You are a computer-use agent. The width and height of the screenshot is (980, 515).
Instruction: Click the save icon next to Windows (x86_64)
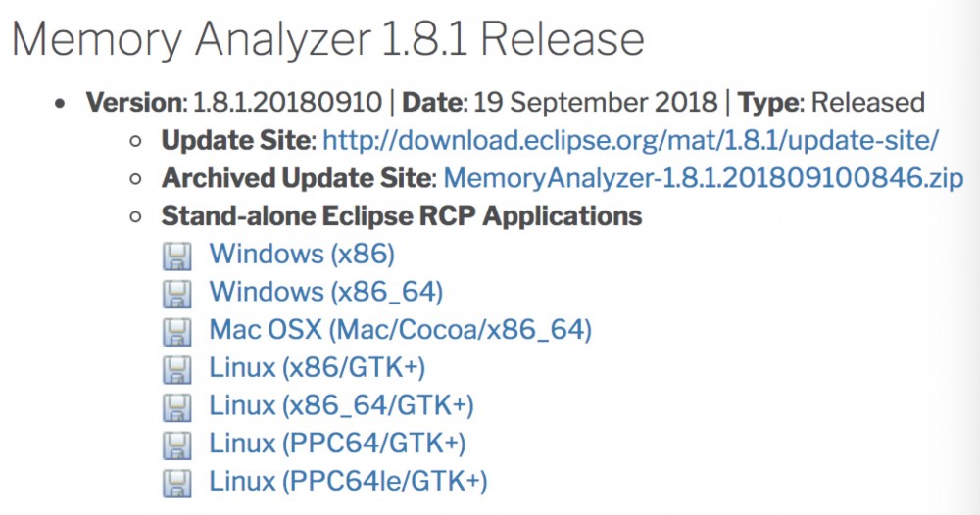pos(176,293)
